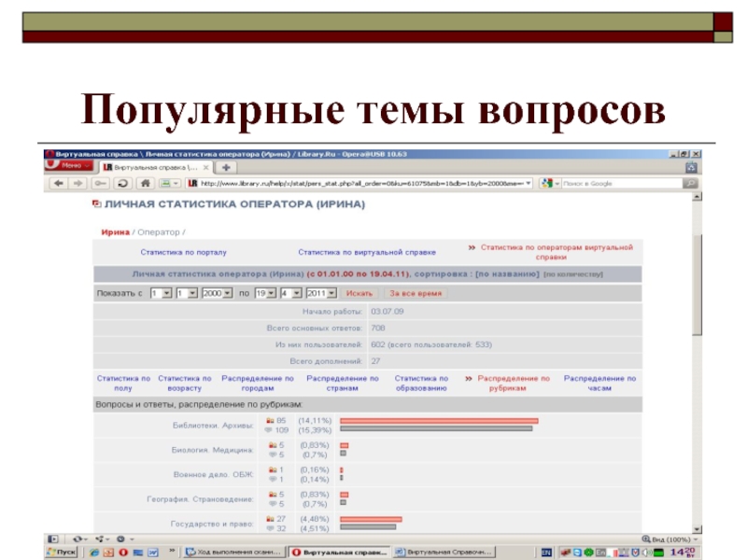This screenshot has height=560, width=747.
Task: Open the Opera Unite icon in status bar
Action: 102,539
